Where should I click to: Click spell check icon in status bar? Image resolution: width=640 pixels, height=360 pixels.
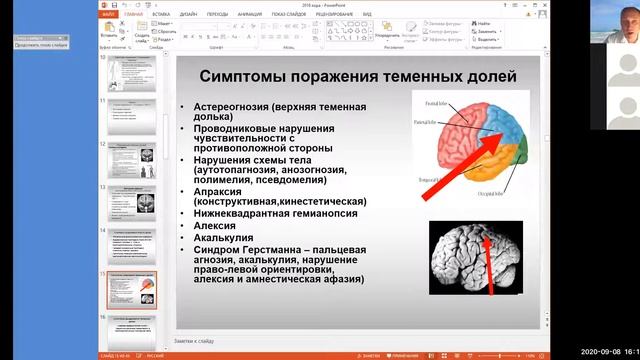click(x=139, y=356)
